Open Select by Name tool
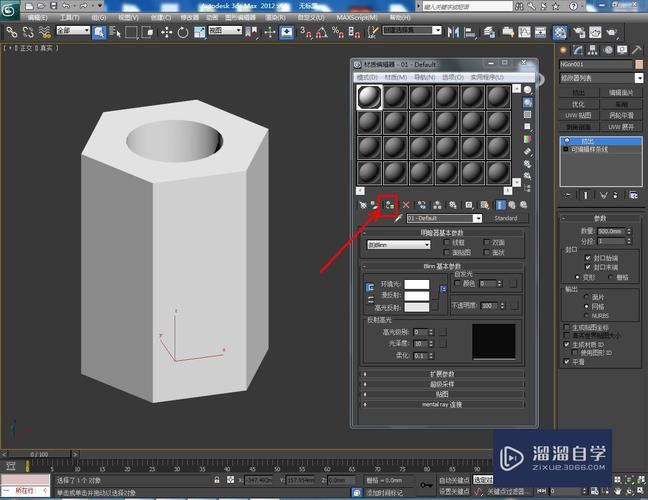Screen dimensions: 648x500 coord(115,32)
